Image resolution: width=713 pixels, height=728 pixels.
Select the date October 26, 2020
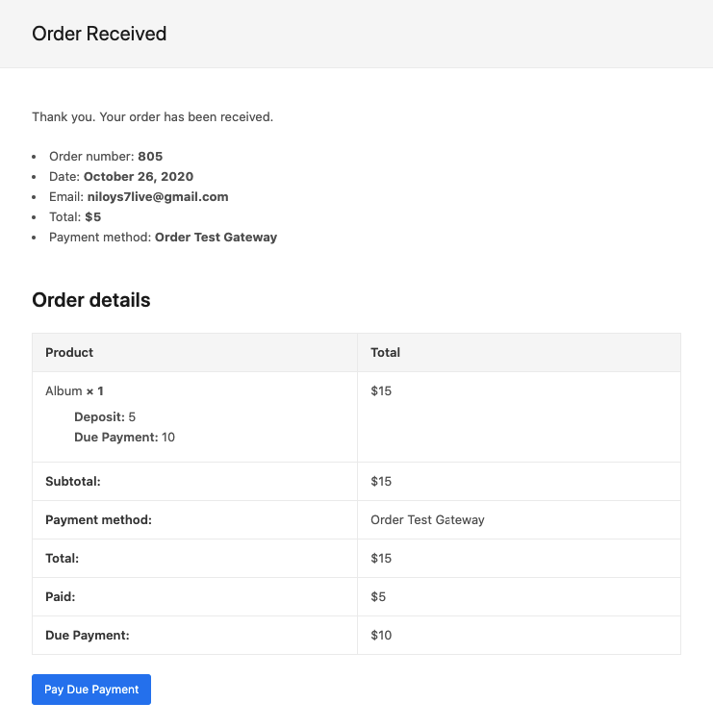click(x=139, y=176)
